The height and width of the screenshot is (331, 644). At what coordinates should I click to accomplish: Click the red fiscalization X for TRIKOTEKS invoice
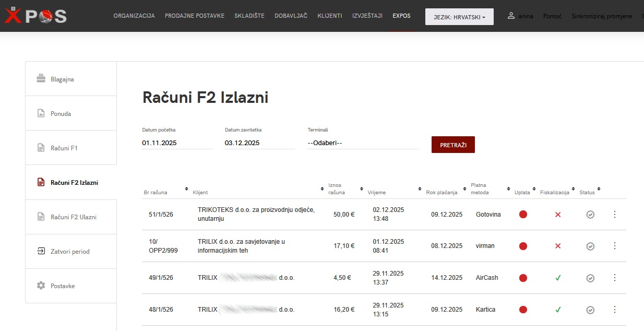[558, 214]
